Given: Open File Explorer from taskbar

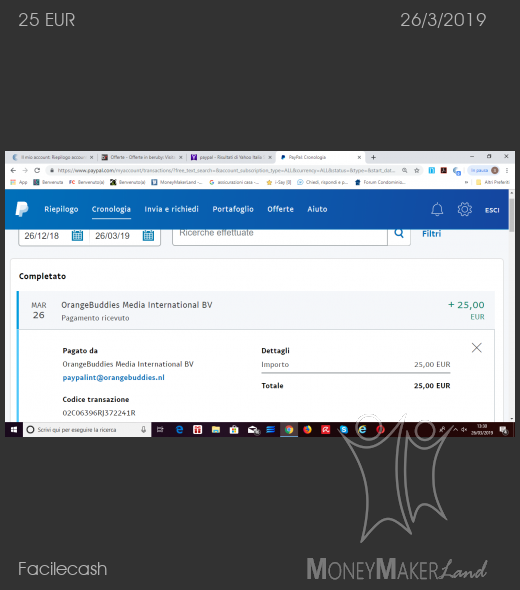Looking at the screenshot, I should coord(216,430).
